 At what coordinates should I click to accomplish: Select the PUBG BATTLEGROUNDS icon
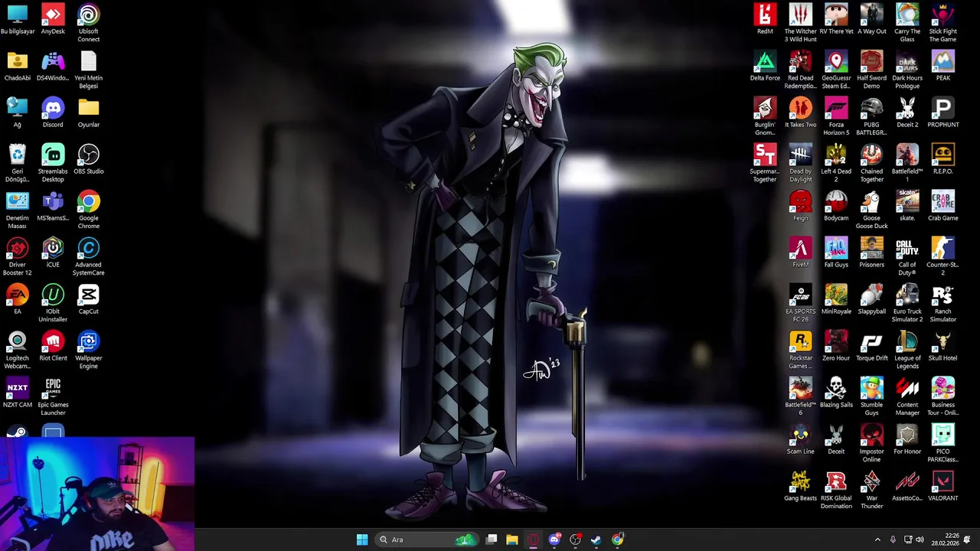[x=871, y=116]
